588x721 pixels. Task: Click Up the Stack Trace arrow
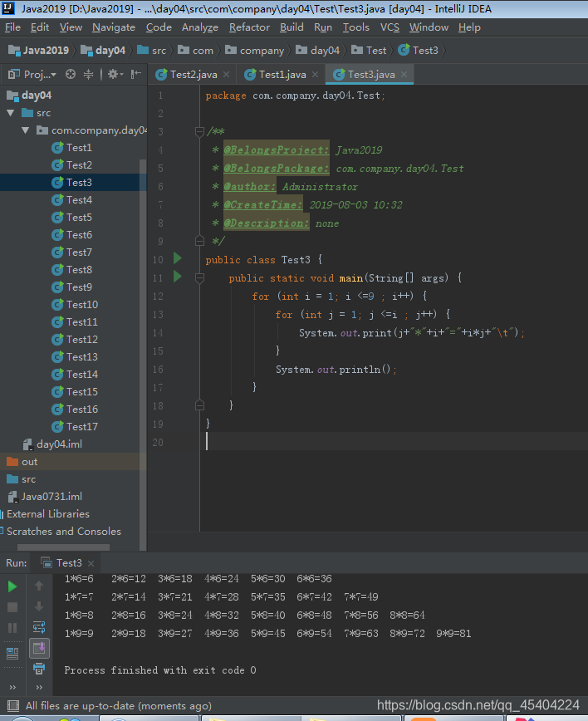pyautogui.click(x=39, y=586)
